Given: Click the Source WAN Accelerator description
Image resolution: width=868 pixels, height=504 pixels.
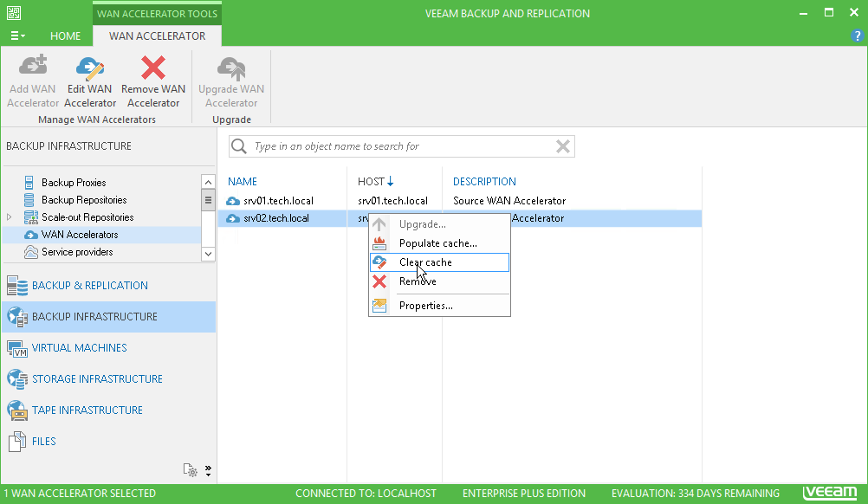Looking at the screenshot, I should click(509, 201).
